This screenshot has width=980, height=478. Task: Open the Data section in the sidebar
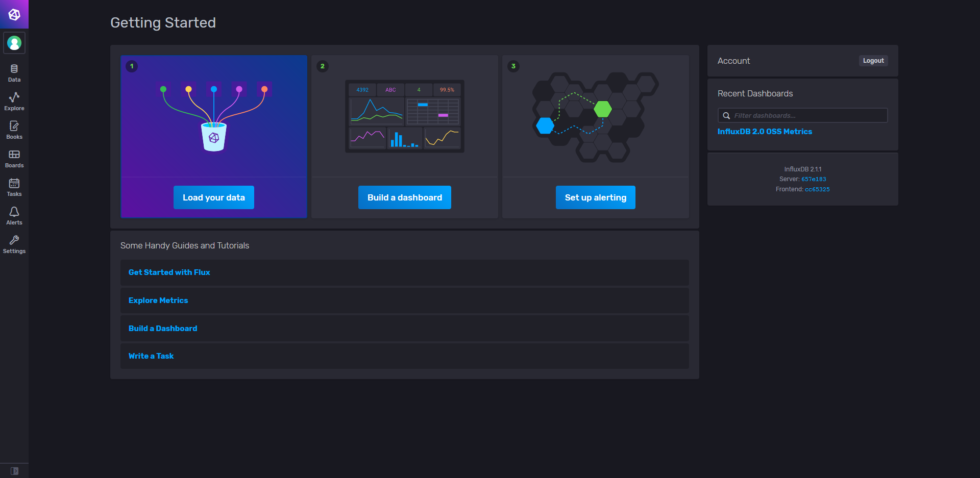[14, 72]
